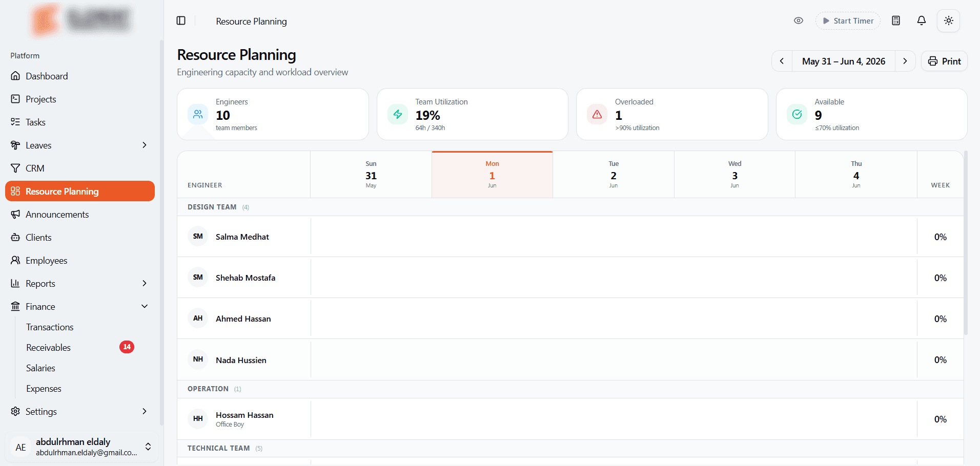Select the Mon 1 Jun column header
Viewport: 980px width, 466px height.
point(492,175)
